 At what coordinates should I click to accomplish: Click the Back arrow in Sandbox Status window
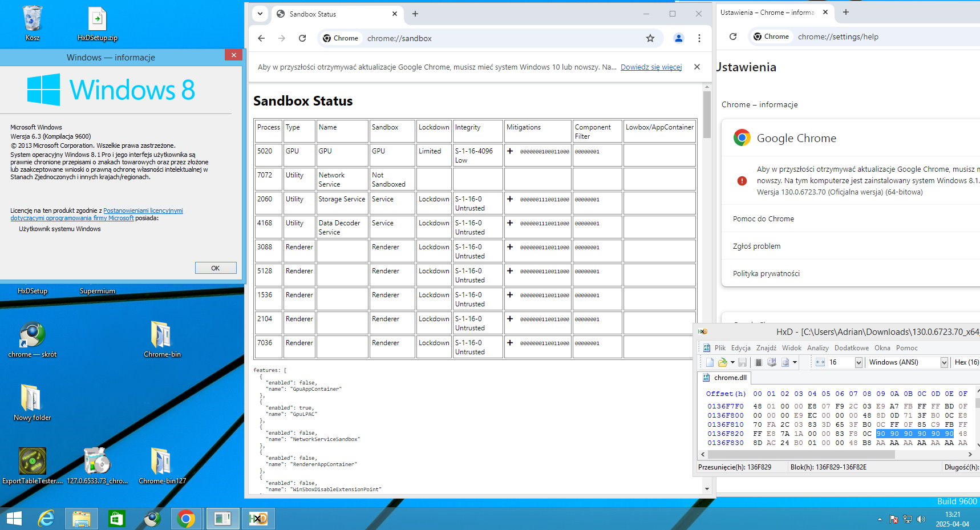pyautogui.click(x=261, y=38)
